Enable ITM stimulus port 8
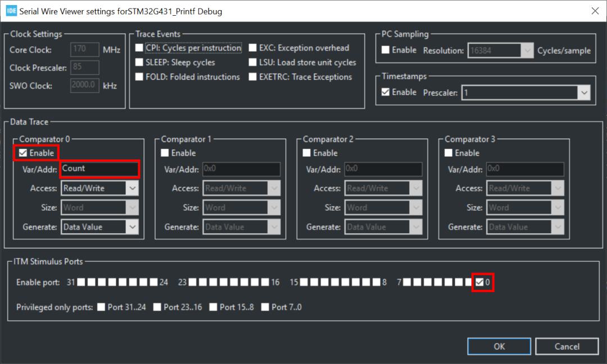607x364 pixels. [x=377, y=282]
